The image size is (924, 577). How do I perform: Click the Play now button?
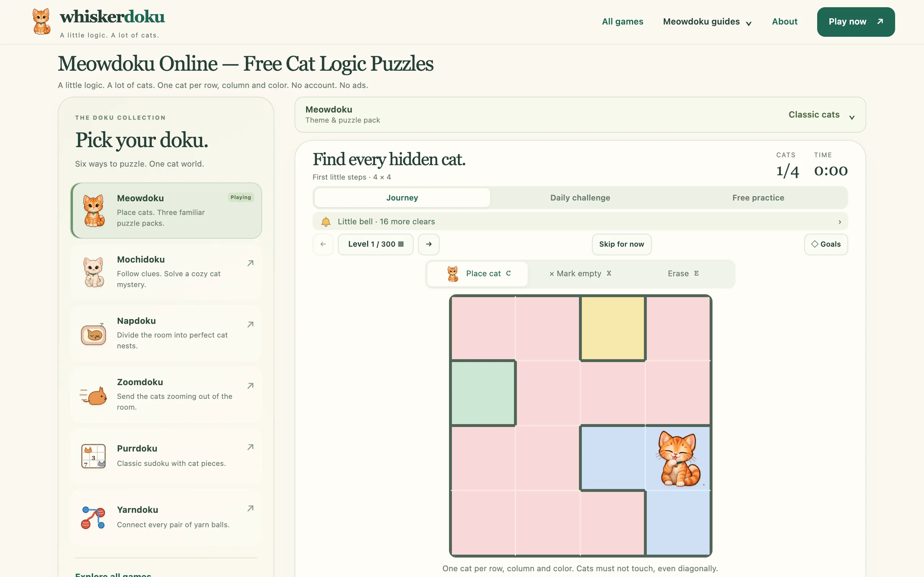click(856, 22)
